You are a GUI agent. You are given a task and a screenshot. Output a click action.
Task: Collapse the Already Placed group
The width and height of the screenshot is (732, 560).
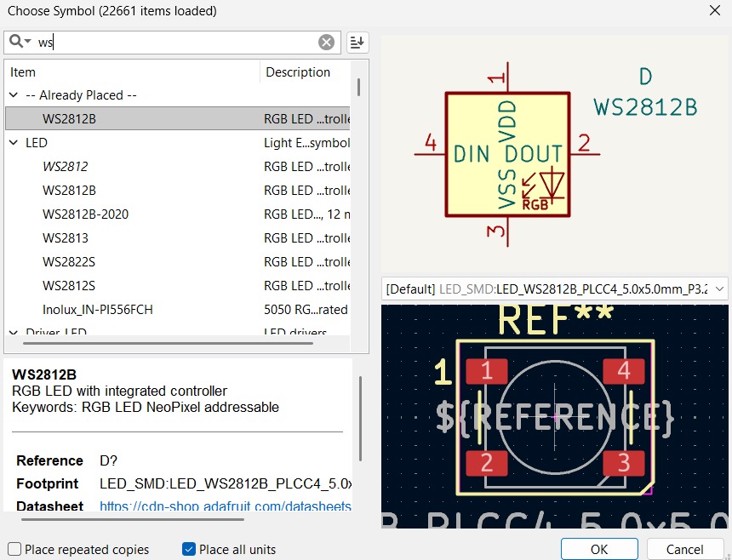(x=14, y=95)
